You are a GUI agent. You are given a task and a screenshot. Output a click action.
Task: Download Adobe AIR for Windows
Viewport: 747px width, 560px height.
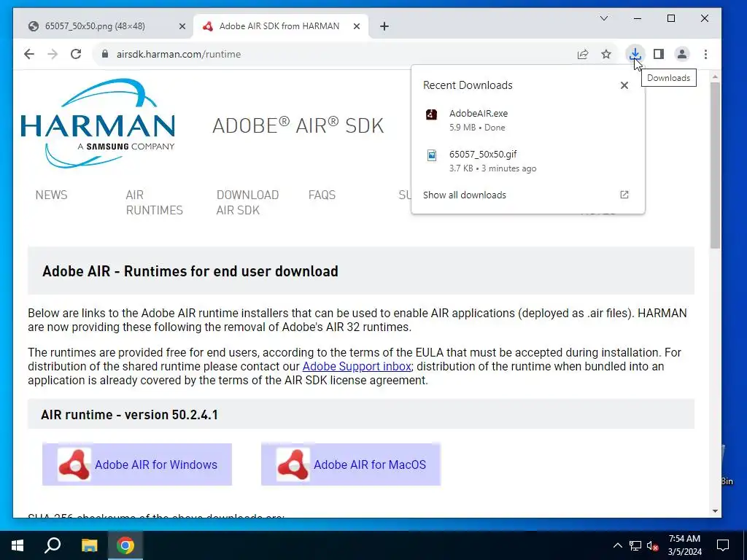[137, 464]
